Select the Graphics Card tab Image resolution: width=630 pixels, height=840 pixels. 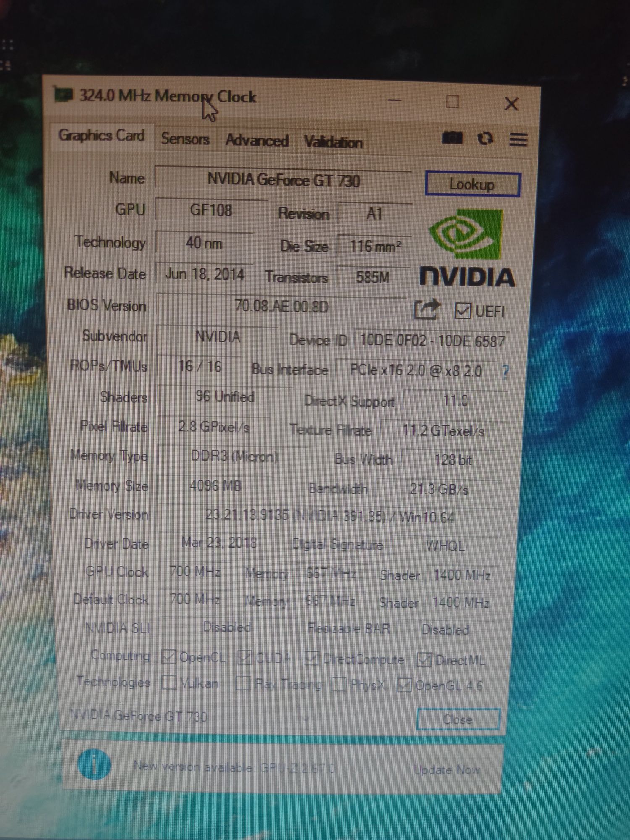click(x=102, y=136)
